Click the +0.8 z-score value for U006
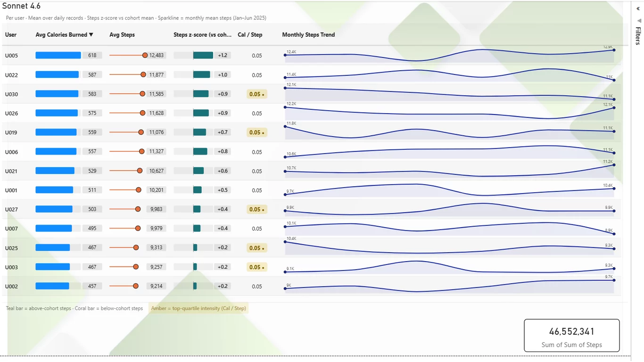644x362 pixels. tap(223, 152)
